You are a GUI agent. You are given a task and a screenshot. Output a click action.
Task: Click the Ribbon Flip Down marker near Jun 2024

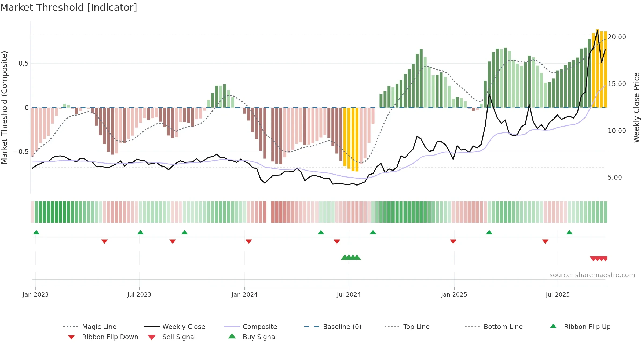337,242
